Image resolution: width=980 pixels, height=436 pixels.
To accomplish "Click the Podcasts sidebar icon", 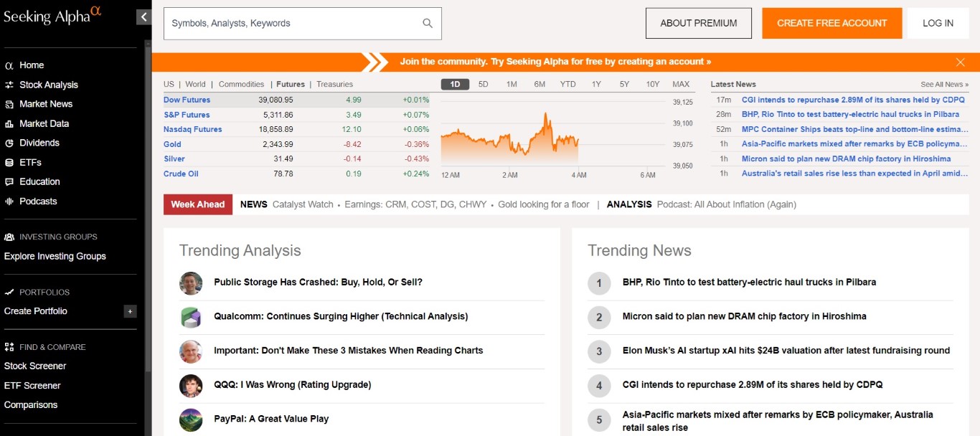I will pos(9,202).
